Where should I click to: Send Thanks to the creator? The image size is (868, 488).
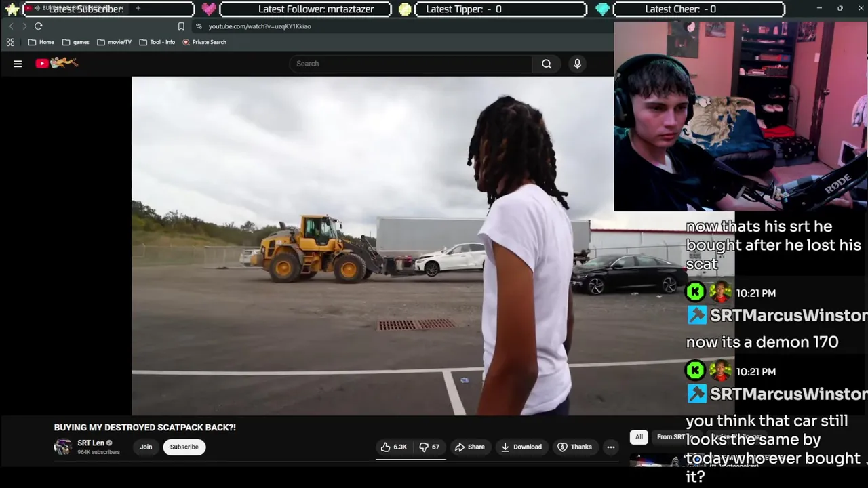pos(574,447)
